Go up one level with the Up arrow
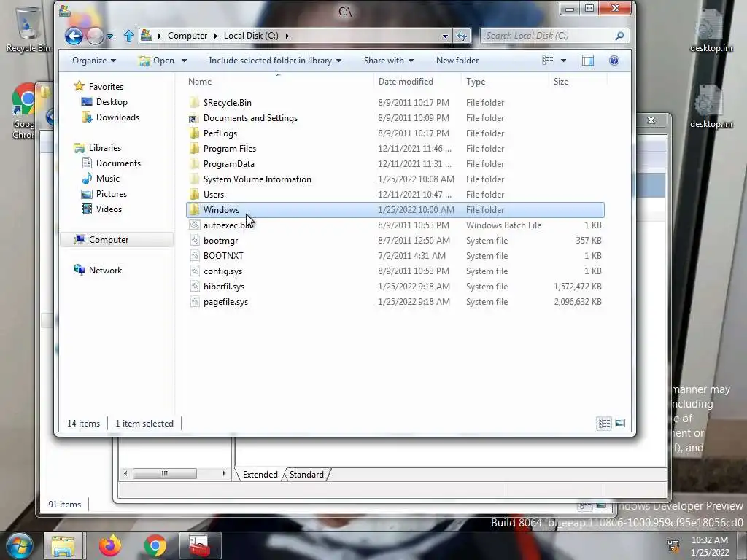This screenshot has width=747, height=560. (x=128, y=36)
